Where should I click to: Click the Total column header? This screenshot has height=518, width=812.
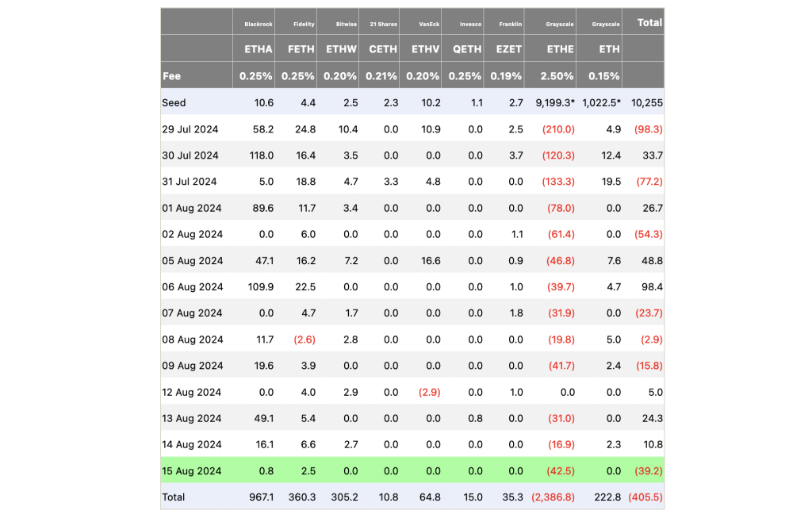[x=649, y=23]
